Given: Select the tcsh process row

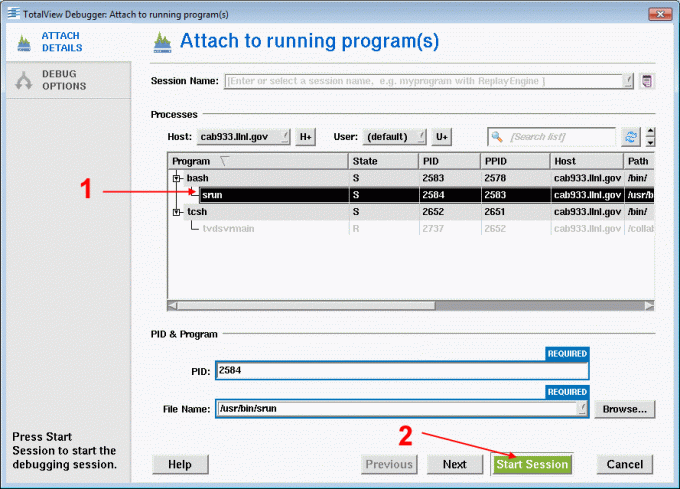Looking at the screenshot, I should 411,212.
